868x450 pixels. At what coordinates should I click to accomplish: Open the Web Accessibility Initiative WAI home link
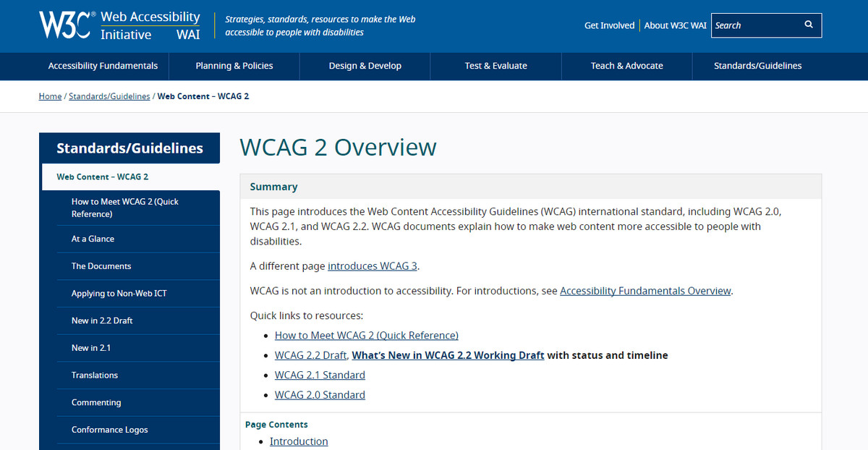coord(150,25)
